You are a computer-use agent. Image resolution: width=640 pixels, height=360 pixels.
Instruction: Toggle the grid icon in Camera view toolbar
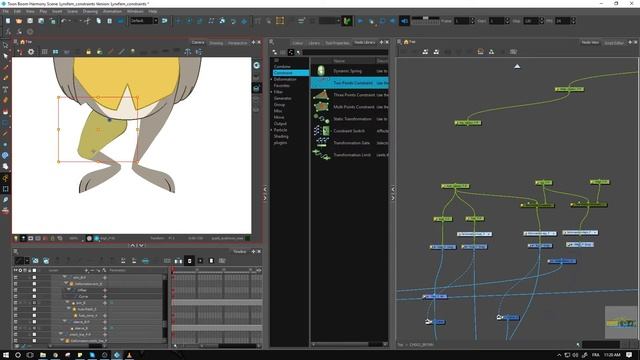pyautogui.click(x=44, y=52)
